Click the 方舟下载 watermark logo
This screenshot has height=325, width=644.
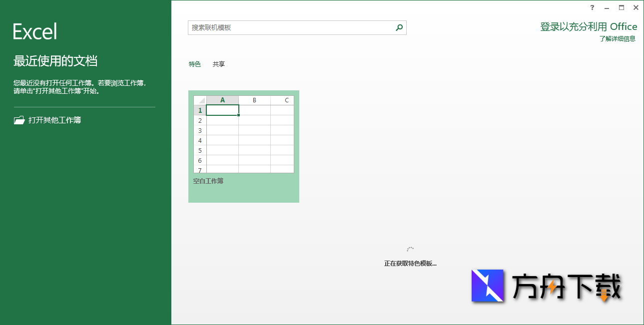pyautogui.click(x=488, y=286)
